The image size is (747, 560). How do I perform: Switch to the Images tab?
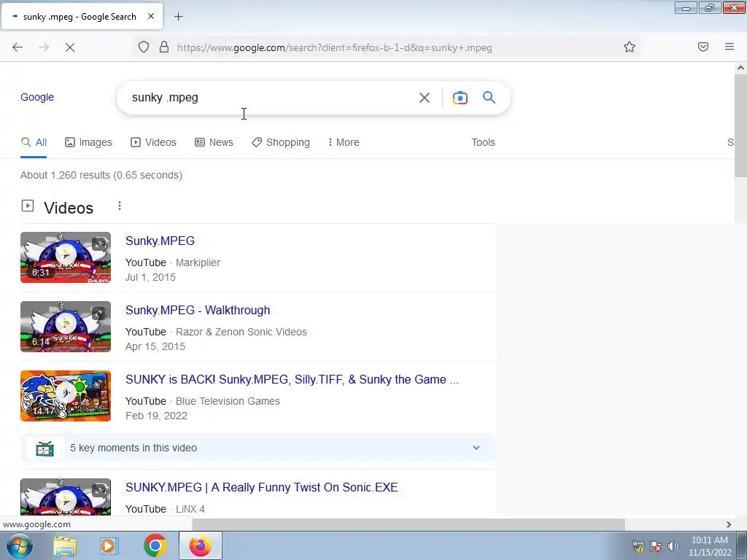point(88,142)
